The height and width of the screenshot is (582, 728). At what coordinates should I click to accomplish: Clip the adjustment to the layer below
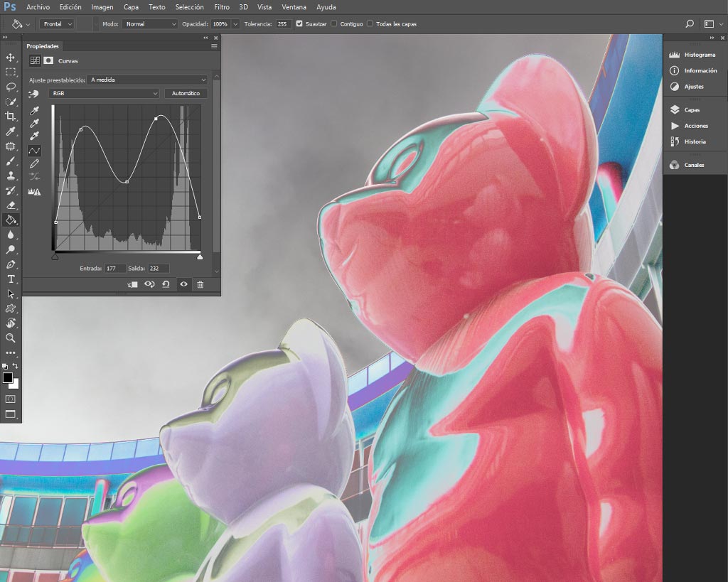click(x=132, y=284)
